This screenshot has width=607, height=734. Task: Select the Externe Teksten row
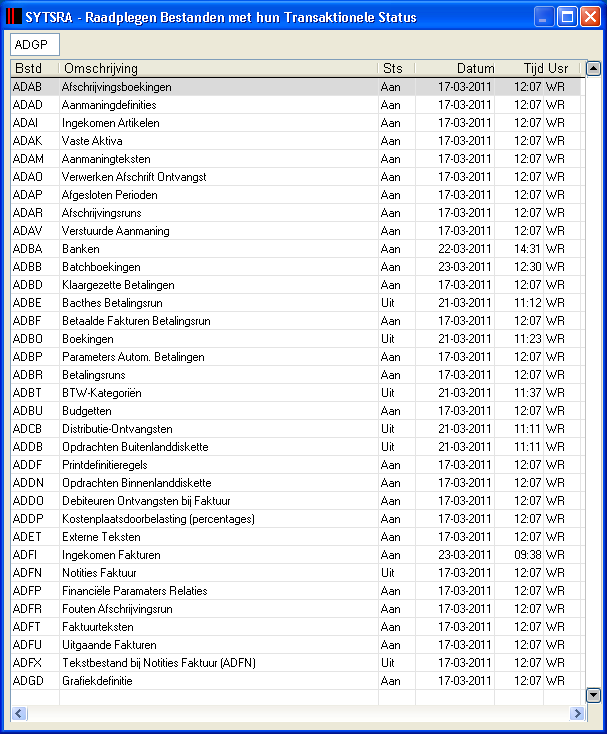click(x=296, y=537)
